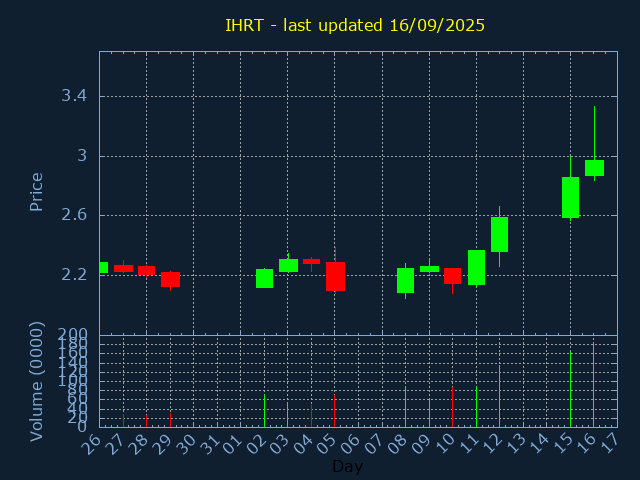The height and width of the screenshot is (480, 640).
Task: Click the 2.2 price axis value
Action: (74, 275)
